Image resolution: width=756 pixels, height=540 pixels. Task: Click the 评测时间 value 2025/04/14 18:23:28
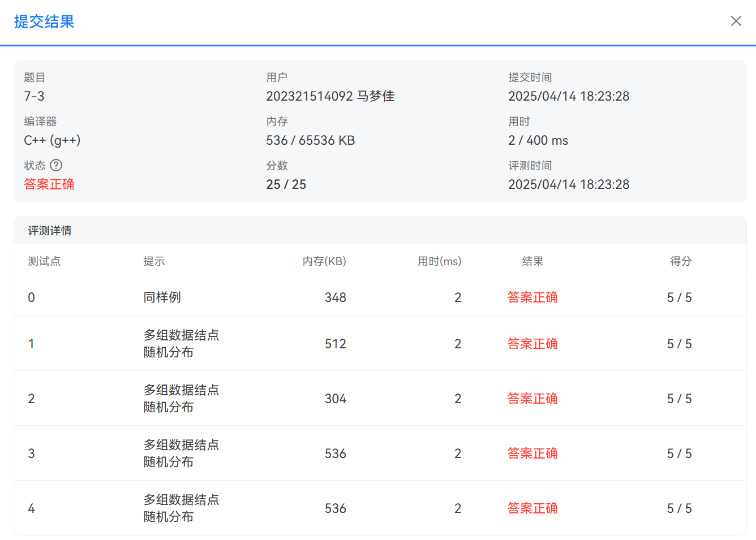click(x=569, y=184)
